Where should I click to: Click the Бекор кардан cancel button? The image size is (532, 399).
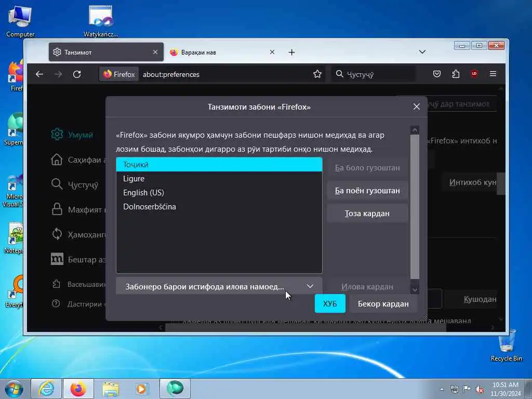click(x=383, y=303)
